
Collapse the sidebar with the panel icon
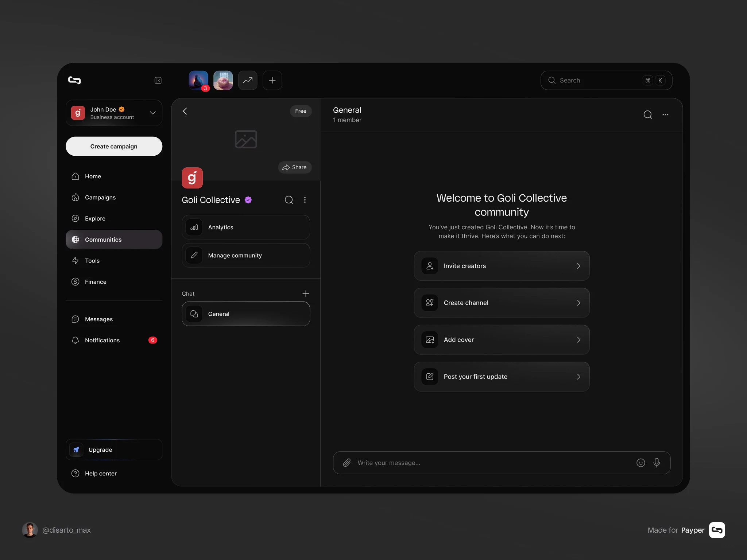click(158, 80)
